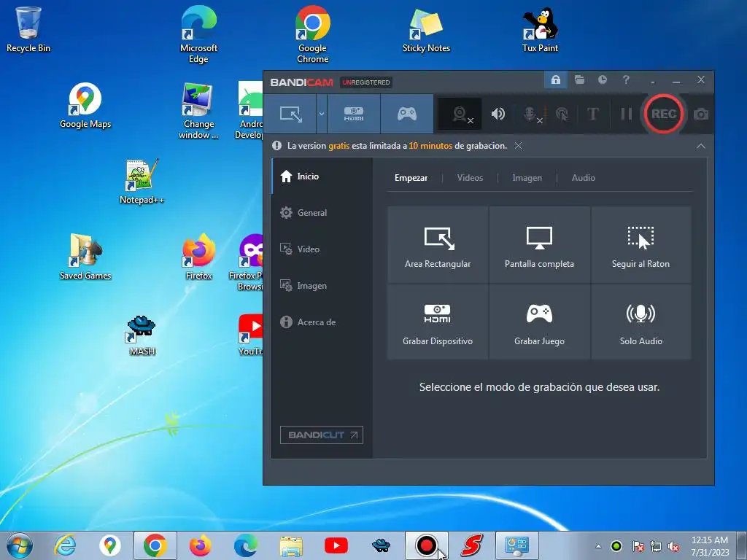Screen dimensions: 747x560
Task: Open Internet Explorer from taskbar
Action: (65, 545)
